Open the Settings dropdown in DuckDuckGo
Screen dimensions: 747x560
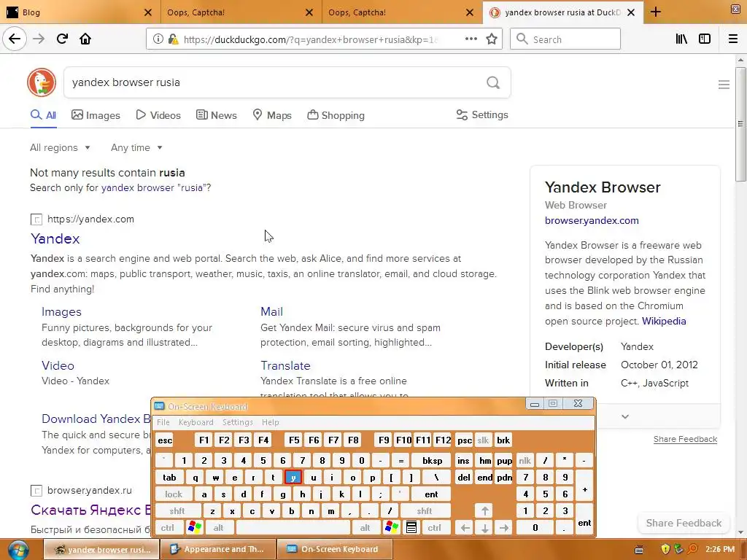click(482, 115)
